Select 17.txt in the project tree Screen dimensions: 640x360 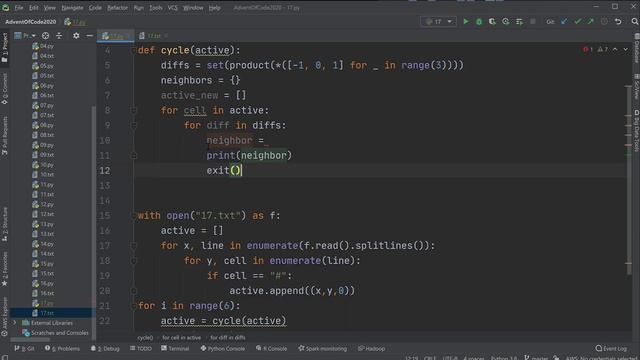point(47,313)
